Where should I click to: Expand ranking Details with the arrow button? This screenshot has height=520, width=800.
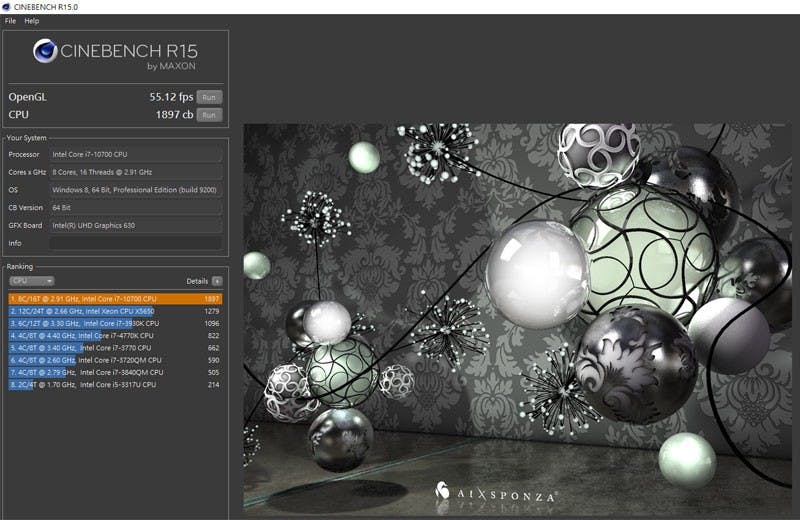pyautogui.click(x=217, y=281)
